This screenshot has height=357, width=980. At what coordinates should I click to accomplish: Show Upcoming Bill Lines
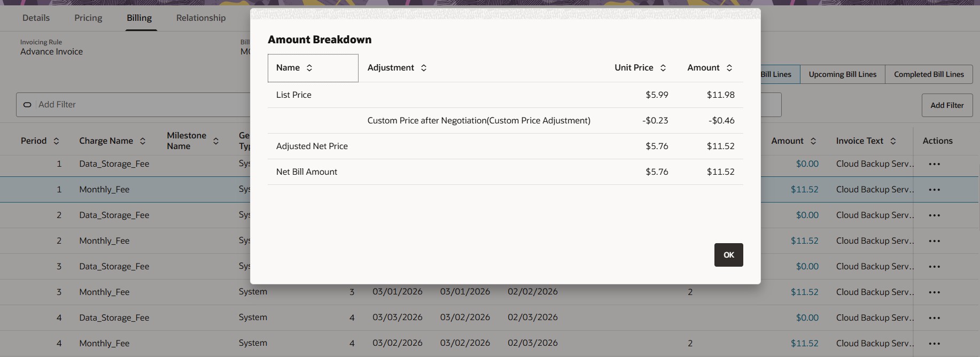pos(843,74)
